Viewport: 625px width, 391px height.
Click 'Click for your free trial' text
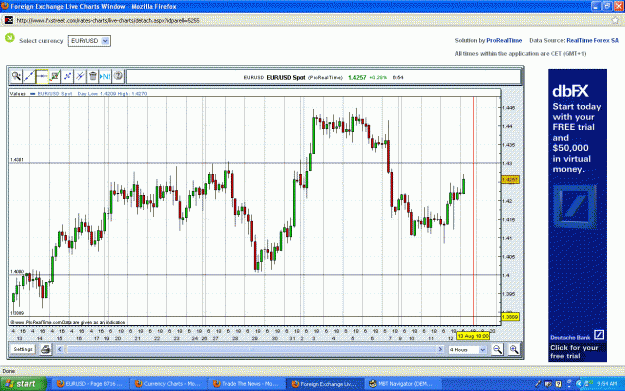[574, 352]
